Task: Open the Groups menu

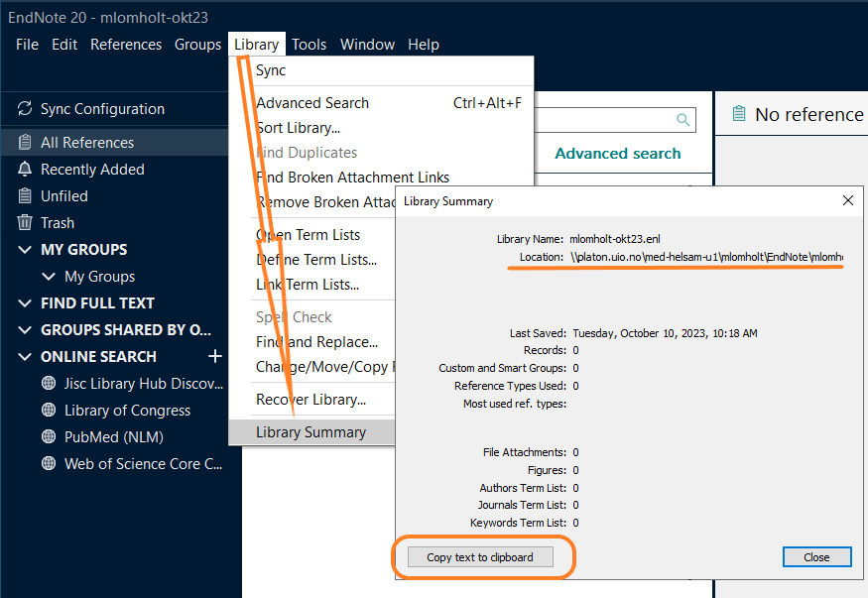Action: pyautogui.click(x=197, y=45)
